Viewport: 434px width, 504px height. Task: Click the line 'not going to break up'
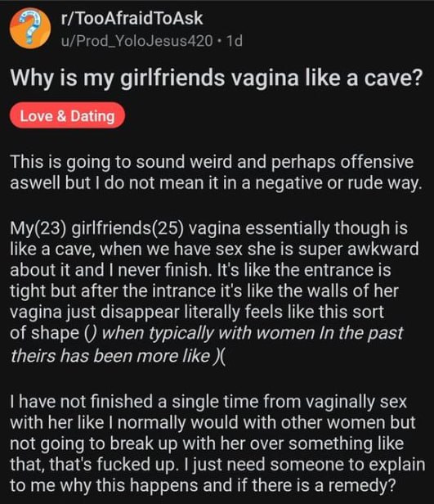tap(207, 444)
